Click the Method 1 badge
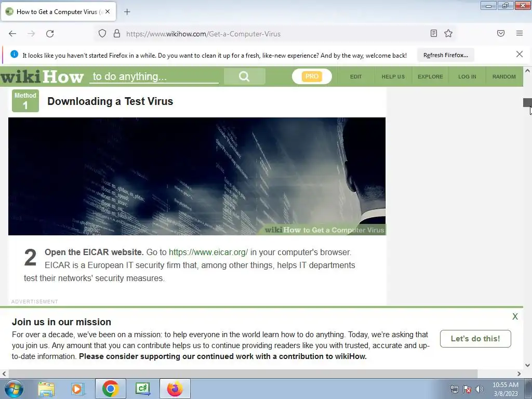The height and width of the screenshot is (399, 532). coord(25,101)
